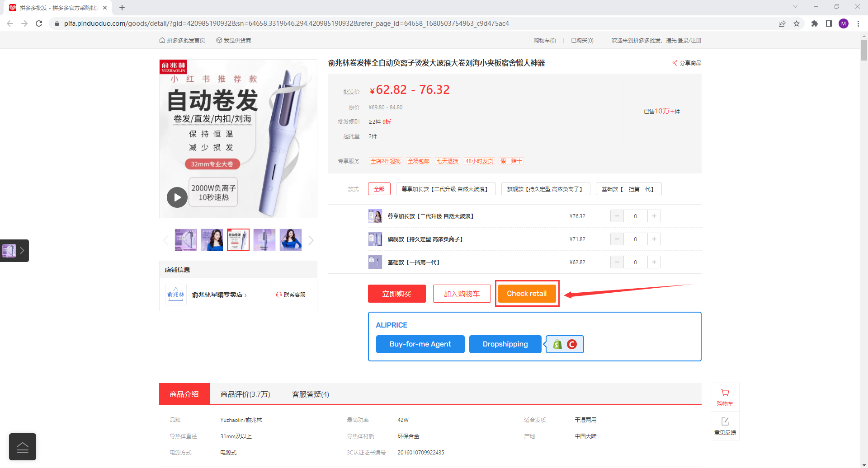Switch to the 商品评价 tab
The width and height of the screenshot is (868, 468).
tap(245, 394)
